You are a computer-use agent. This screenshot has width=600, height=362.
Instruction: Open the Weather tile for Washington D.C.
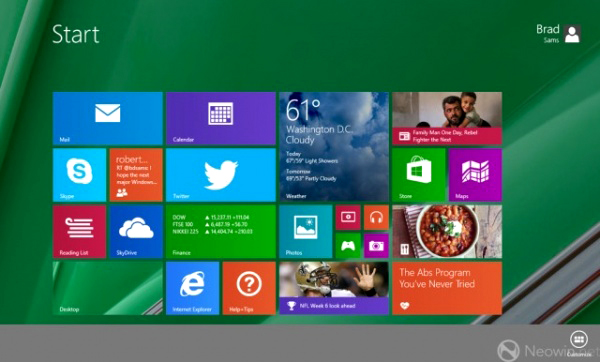334,147
